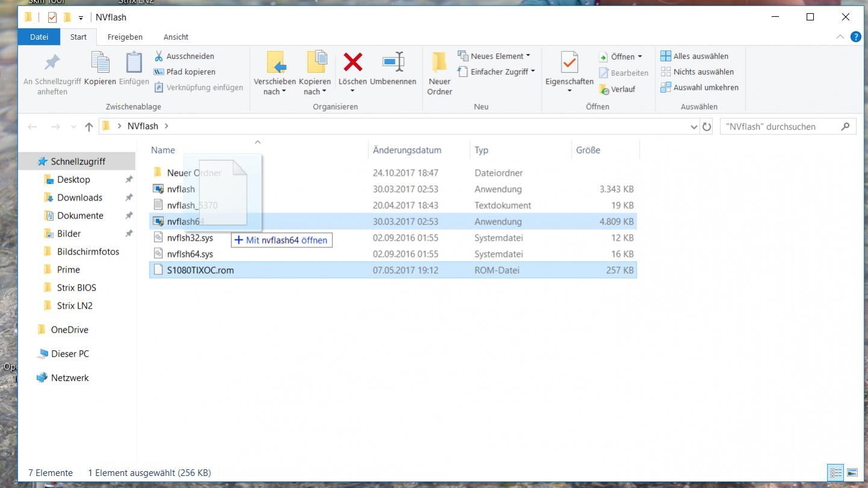Deselect all with Nichts auswählen

[697, 72]
